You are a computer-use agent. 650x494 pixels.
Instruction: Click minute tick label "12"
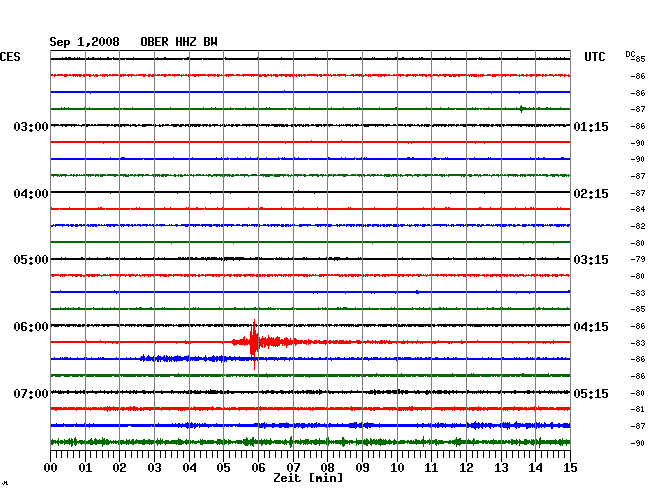click(466, 468)
